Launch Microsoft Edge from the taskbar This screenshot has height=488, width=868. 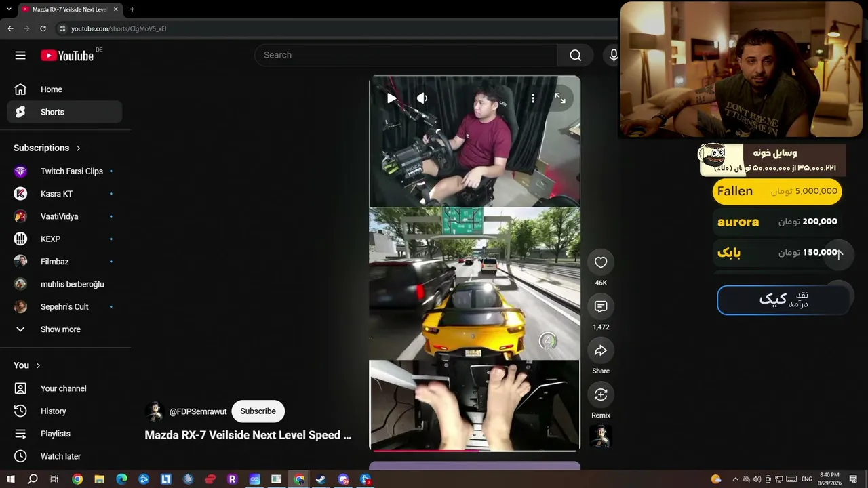(121, 479)
